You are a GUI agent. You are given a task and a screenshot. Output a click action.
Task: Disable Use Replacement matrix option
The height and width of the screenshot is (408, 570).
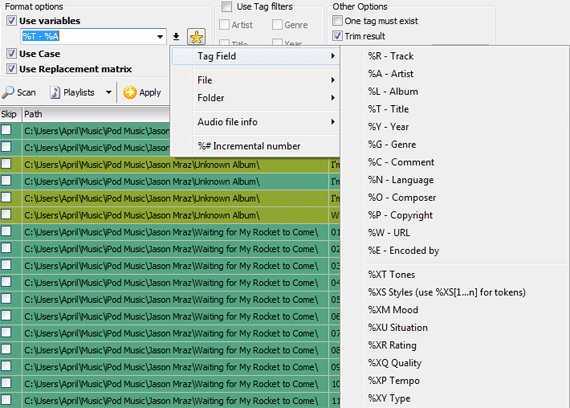click(x=11, y=69)
